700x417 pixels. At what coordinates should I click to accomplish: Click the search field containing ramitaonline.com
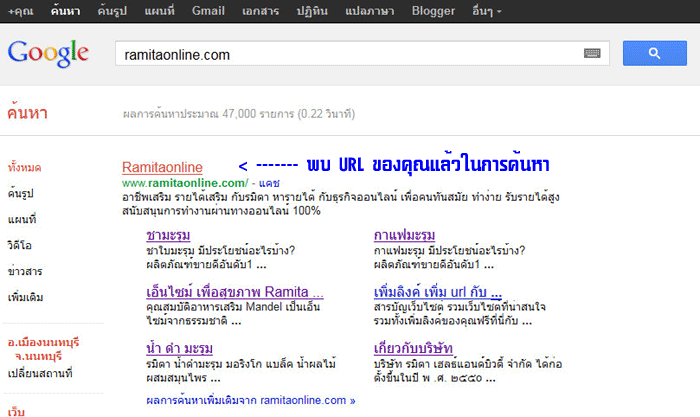pos(362,54)
